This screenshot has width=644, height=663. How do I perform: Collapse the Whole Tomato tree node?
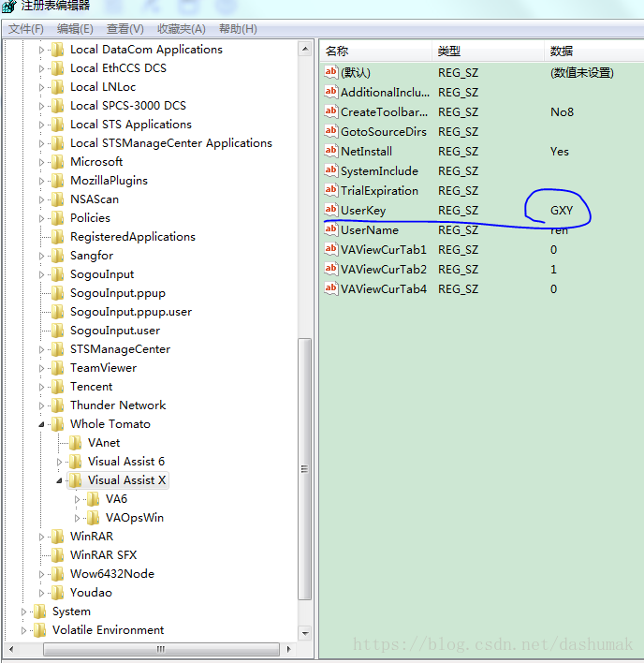tap(41, 424)
